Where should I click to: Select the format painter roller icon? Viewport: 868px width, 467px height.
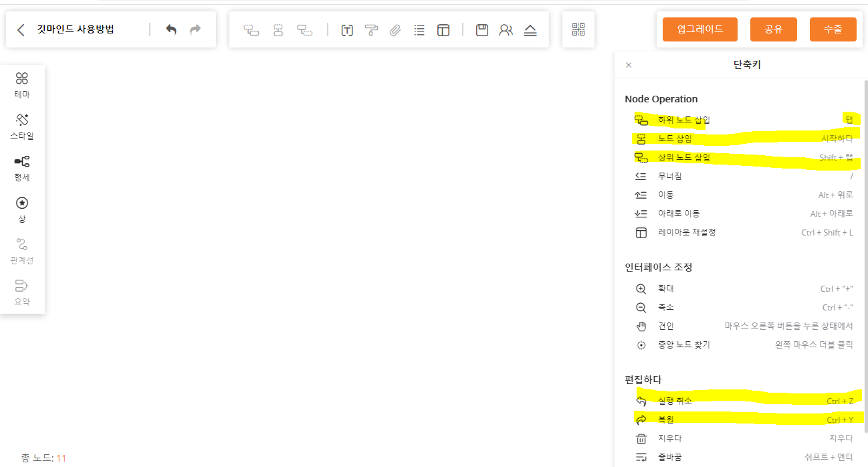click(371, 30)
